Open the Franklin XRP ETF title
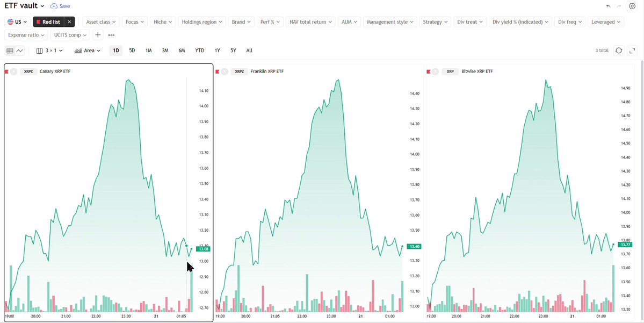 coord(267,71)
